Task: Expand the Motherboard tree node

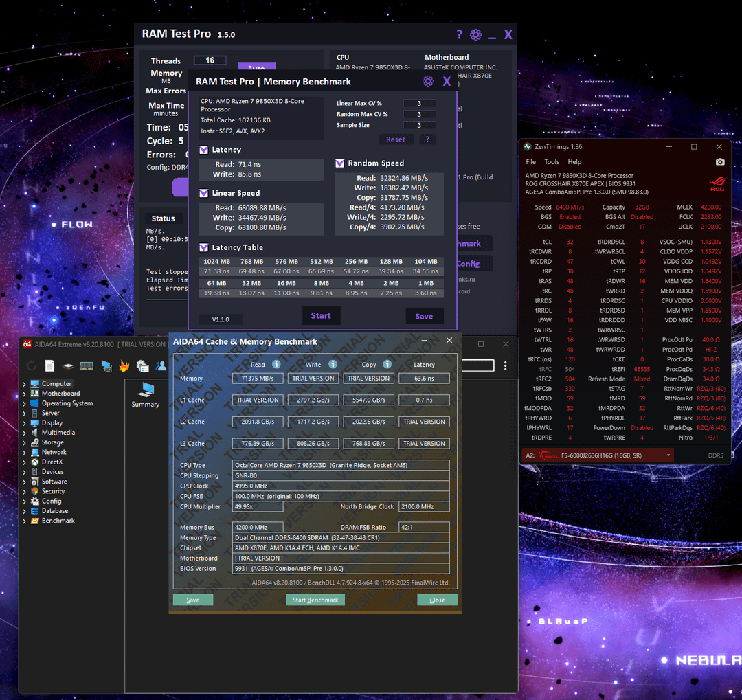Action: (25, 394)
